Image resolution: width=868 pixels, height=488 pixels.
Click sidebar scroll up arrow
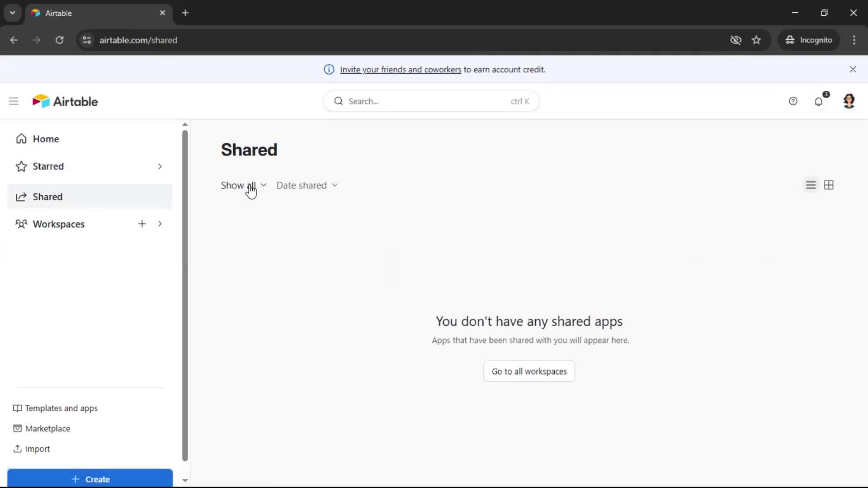tap(185, 124)
